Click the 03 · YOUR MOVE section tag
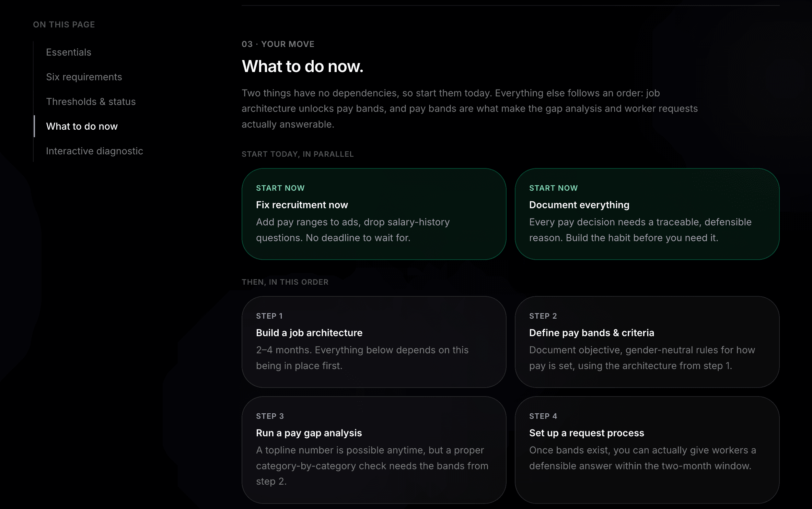Image resolution: width=812 pixels, height=509 pixels. pyautogui.click(x=278, y=44)
